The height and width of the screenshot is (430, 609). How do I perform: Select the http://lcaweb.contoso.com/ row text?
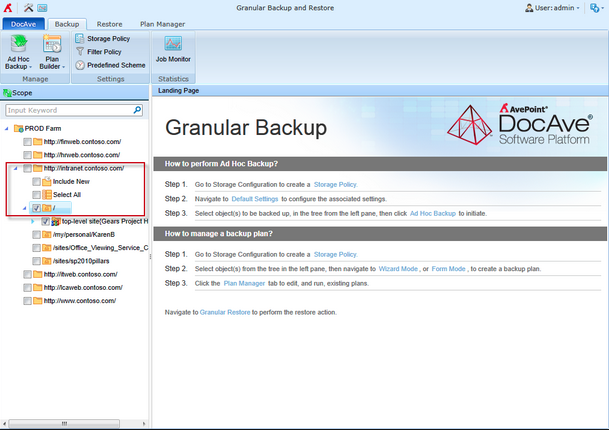(x=83, y=287)
